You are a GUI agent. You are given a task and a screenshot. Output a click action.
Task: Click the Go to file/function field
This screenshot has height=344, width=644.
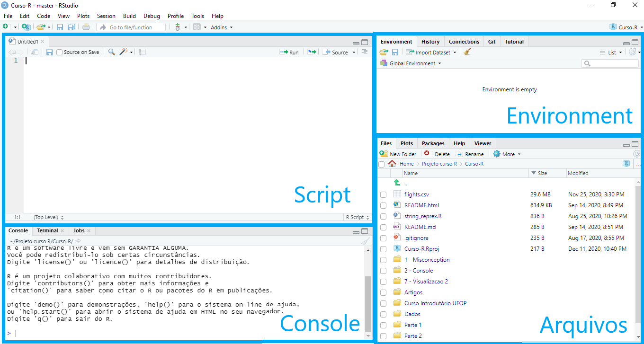click(x=131, y=27)
